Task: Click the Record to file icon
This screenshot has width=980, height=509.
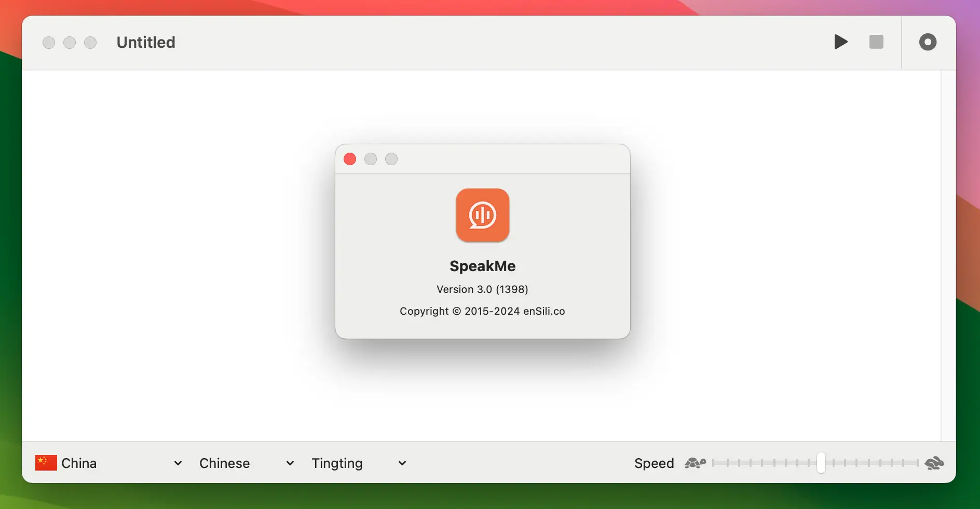Action: [927, 42]
